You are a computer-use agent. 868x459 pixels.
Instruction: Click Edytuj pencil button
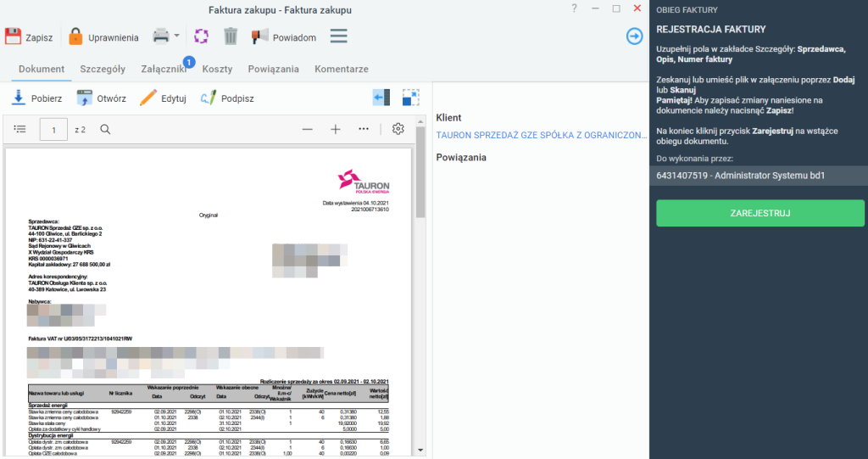tap(163, 98)
